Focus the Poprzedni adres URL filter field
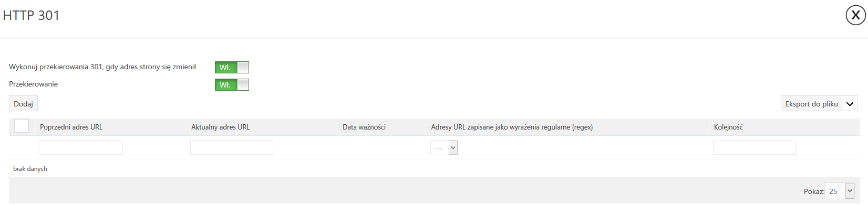Image resolution: width=868 pixels, height=205 pixels. (x=81, y=147)
